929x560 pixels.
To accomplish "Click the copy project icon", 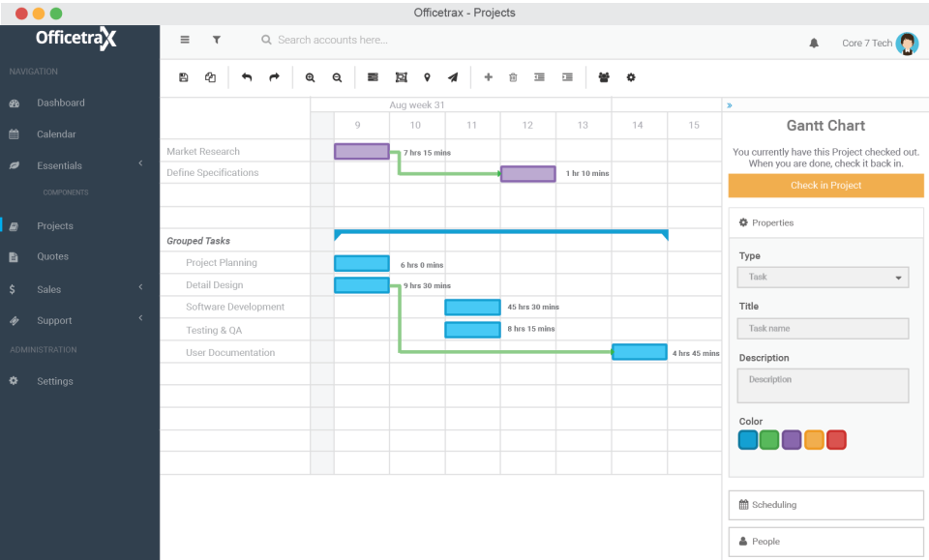I will click(210, 77).
